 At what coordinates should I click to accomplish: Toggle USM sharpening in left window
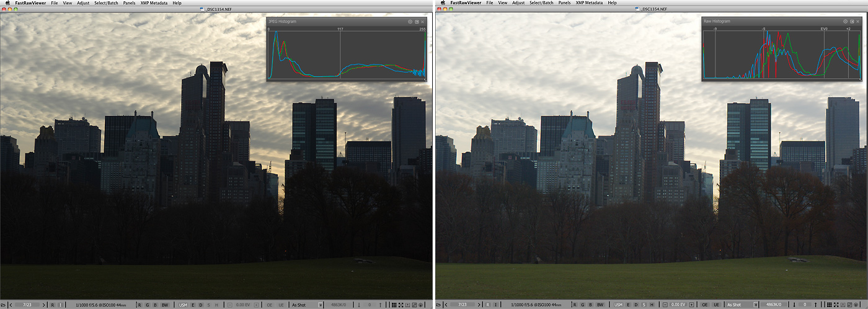click(184, 305)
